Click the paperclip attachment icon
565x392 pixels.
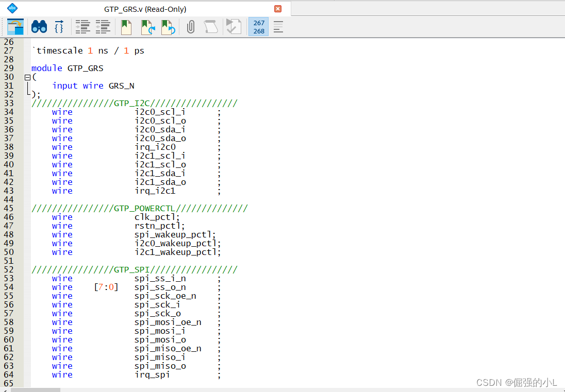click(190, 27)
